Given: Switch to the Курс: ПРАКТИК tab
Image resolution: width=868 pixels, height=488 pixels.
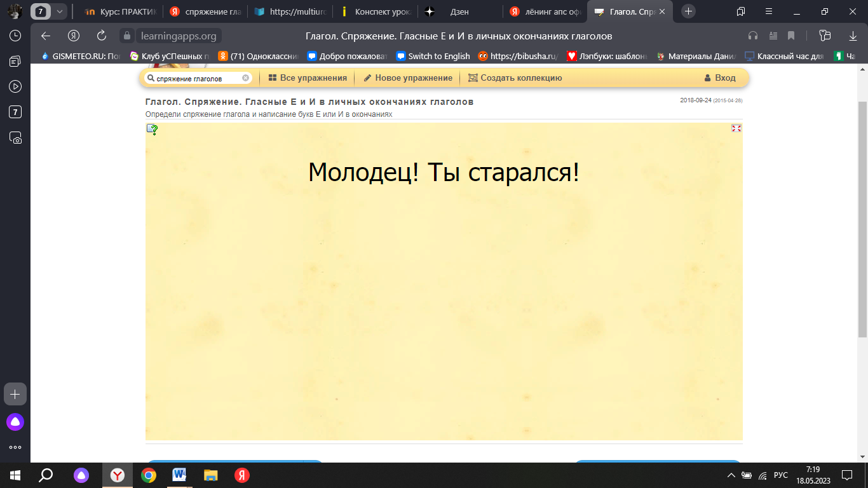Looking at the screenshot, I should 120,11.
